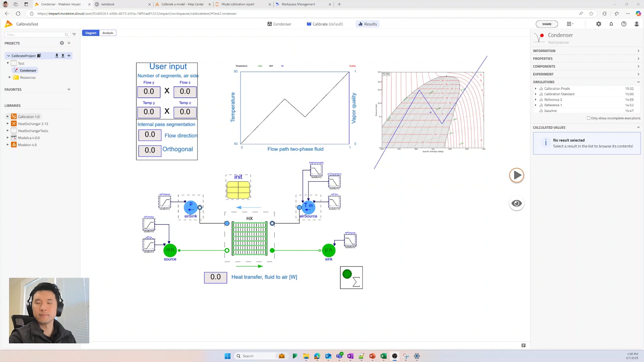Screen dimensions: 644x362
Task: Add item to CalibrateProject with plus
Action: (69, 56)
